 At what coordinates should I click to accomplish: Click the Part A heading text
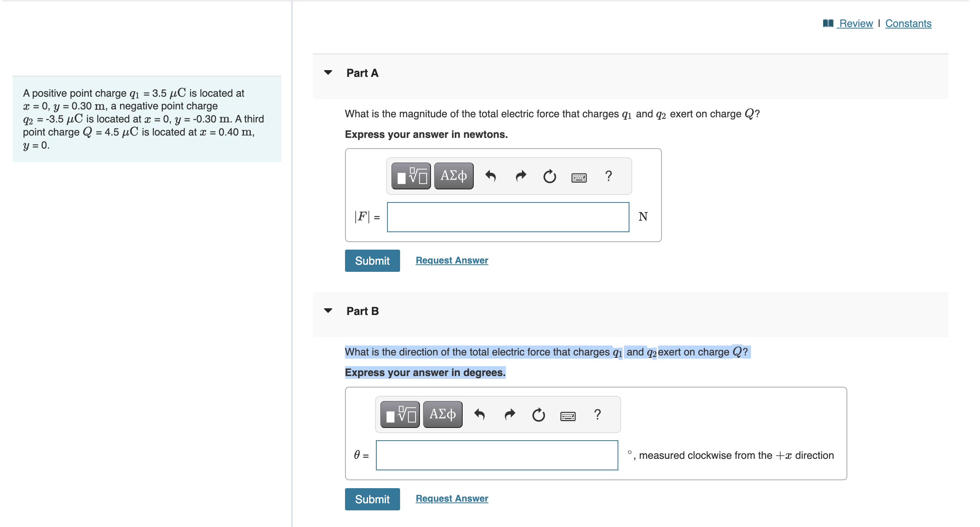click(x=362, y=73)
